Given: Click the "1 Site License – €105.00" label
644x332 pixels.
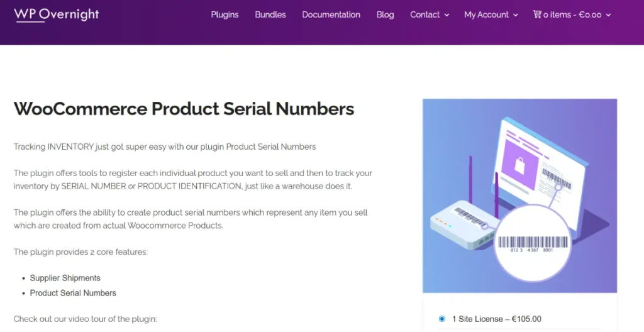Looking at the screenshot, I should click(496, 319).
